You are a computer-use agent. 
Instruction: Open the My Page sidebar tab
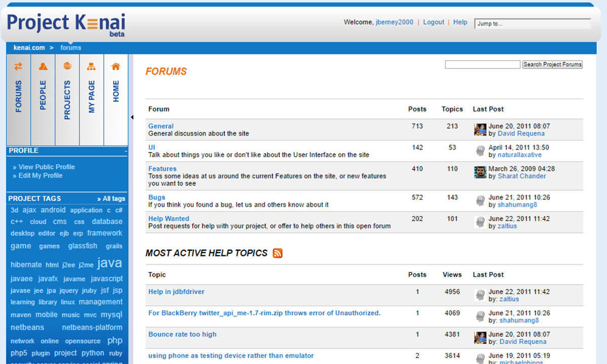[x=92, y=100]
